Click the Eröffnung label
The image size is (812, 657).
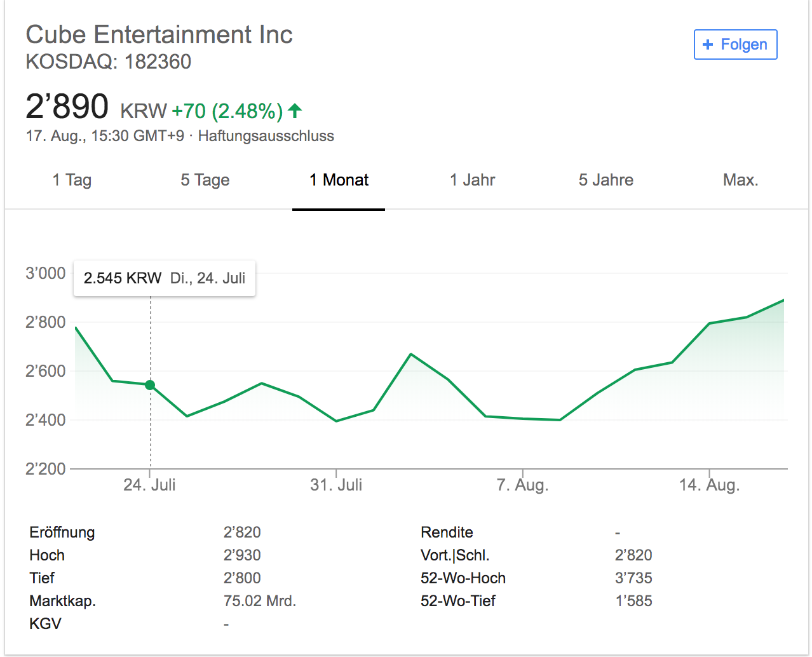(x=62, y=532)
